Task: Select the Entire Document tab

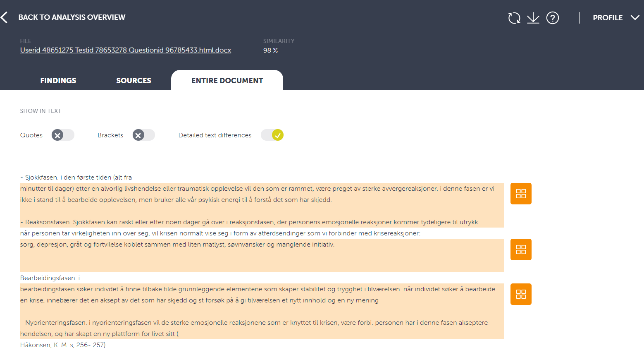Action: tap(227, 80)
